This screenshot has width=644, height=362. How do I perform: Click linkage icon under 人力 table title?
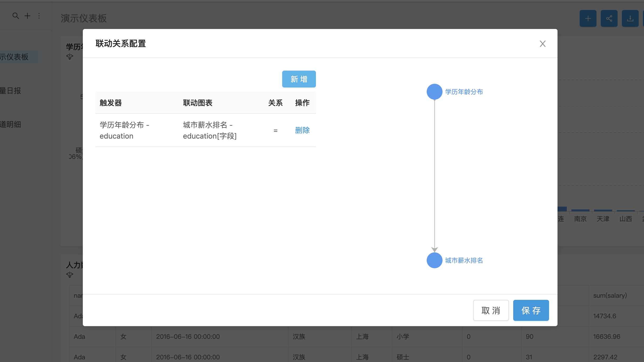(x=70, y=275)
